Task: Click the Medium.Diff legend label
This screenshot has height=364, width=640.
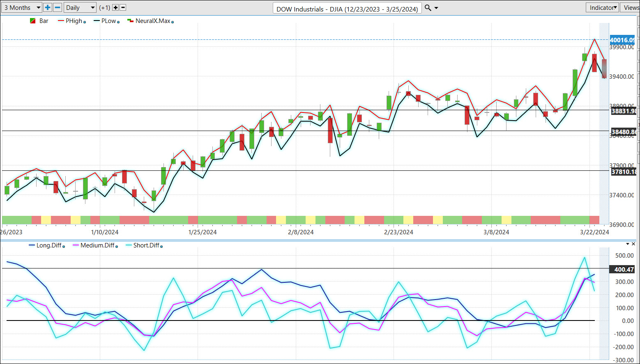Action: 97,245
